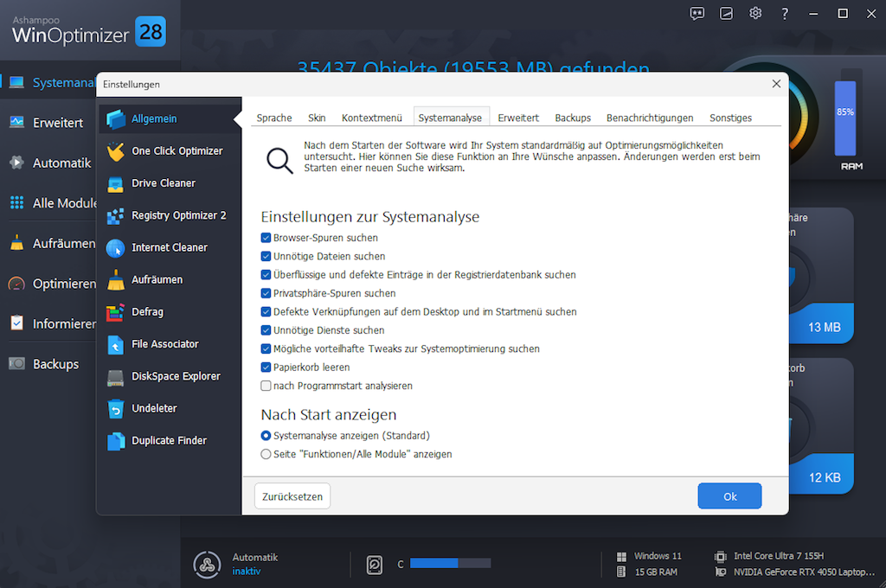Click the Defrag icon in sidebar
Viewport: 886px width, 588px height.
coord(116,312)
